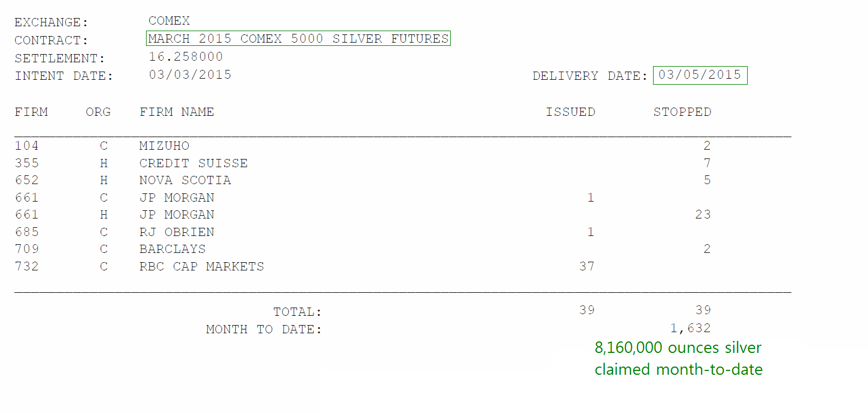Click RJ OBRIEN in the firm list
The image size is (868, 413).
coord(177,232)
